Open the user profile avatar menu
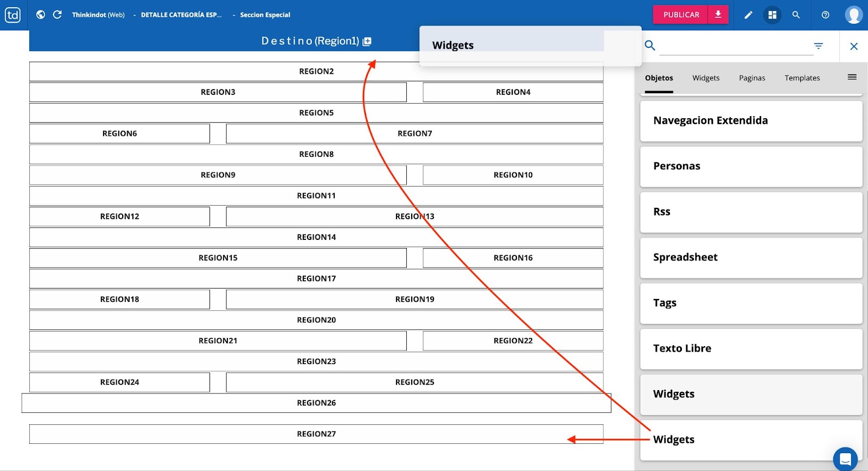Screen dimensions: 868x471 click(853, 15)
